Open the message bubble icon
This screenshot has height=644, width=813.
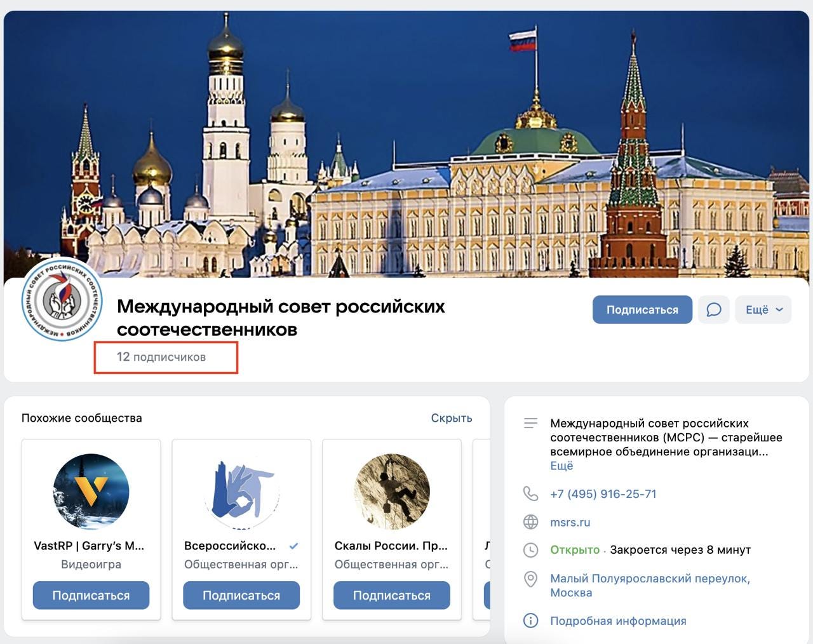click(x=714, y=310)
